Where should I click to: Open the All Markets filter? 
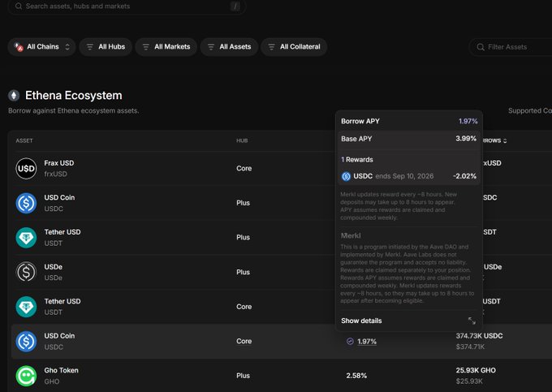166,47
